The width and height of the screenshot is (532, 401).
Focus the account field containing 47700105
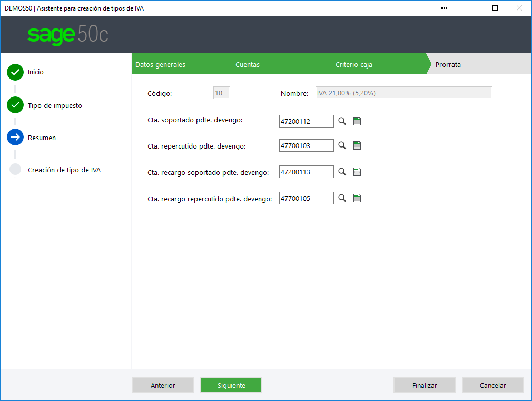click(307, 198)
